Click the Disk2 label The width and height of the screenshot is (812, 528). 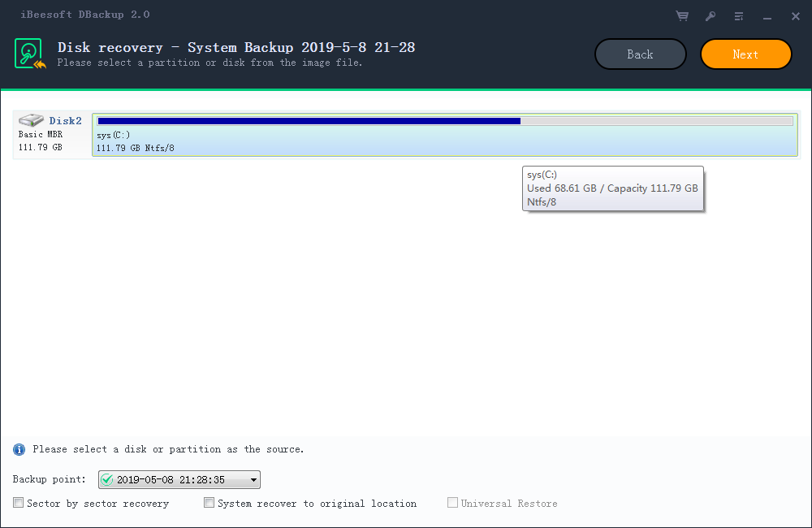click(x=65, y=121)
